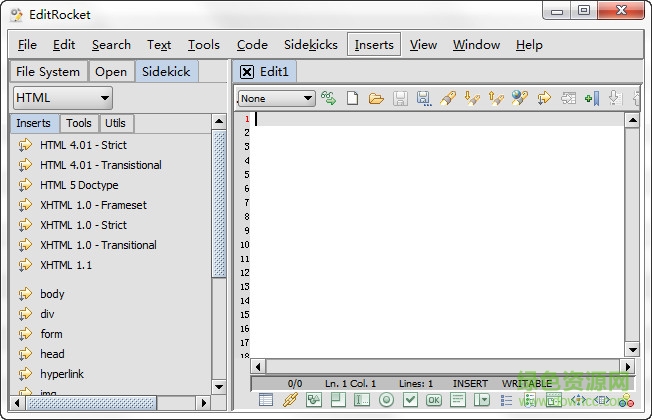Open the Inserts menu
652x420 pixels.
point(374,44)
